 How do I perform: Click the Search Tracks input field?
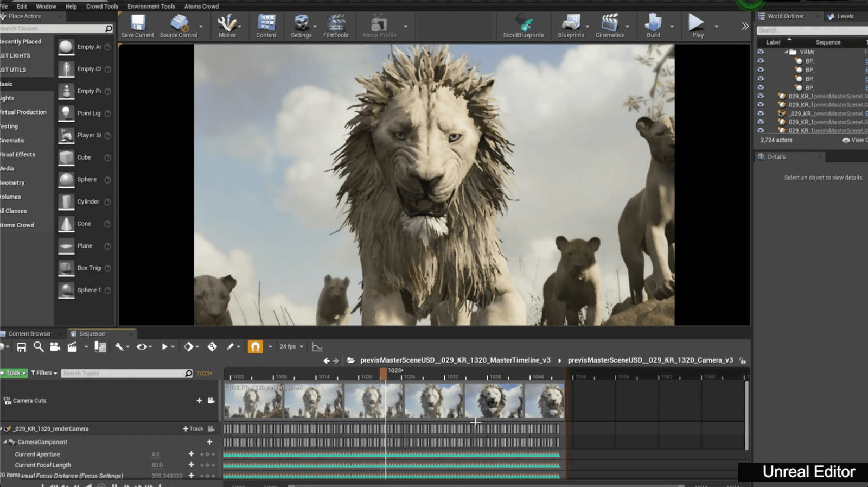tap(123, 373)
